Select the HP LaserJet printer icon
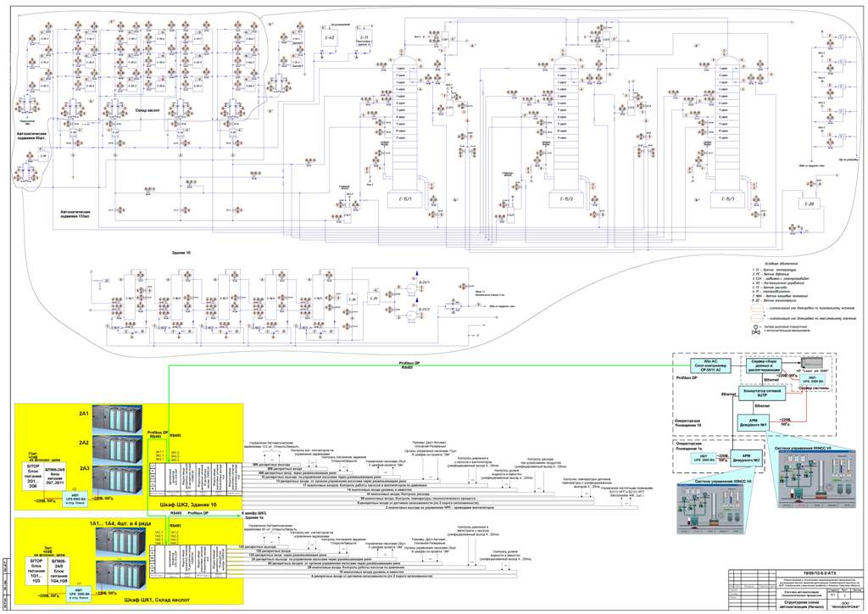The height and width of the screenshot is (614, 868). point(811,364)
